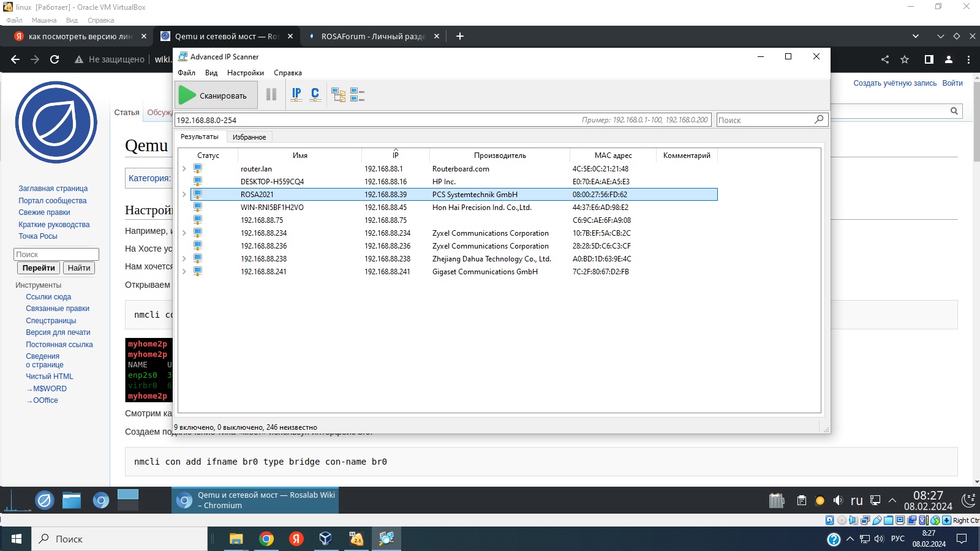Toggle Windows input language РУС
The width and height of the screenshot is (980, 551).
pos(897,539)
